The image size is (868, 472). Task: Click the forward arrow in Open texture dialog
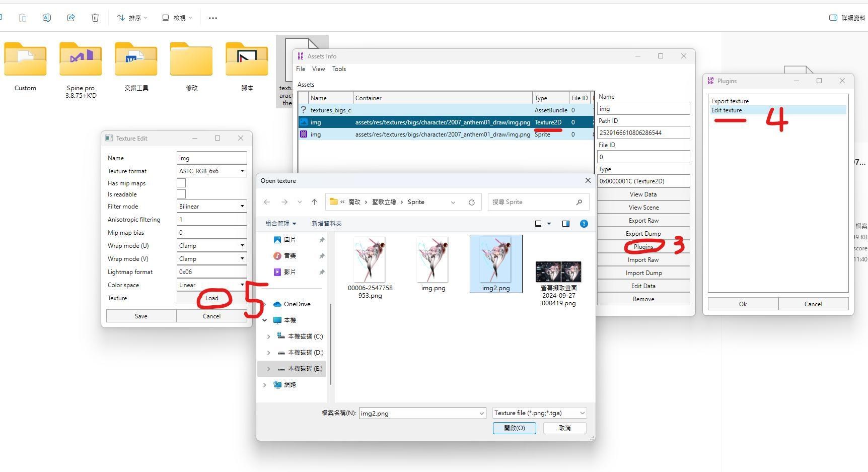point(284,202)
